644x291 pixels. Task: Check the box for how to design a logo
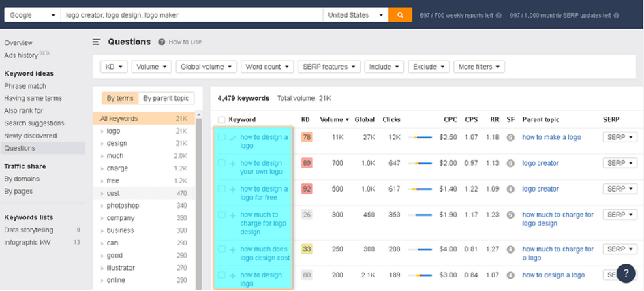221,137
